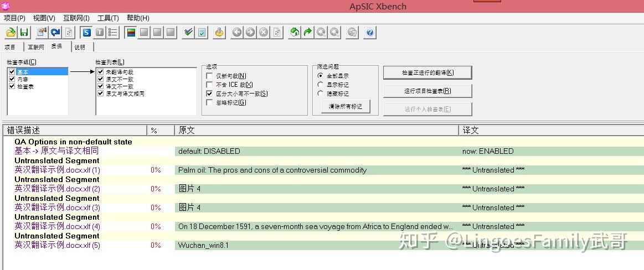The height and width of the screenshot is (270, 644).
Task: Click the blue refresh arrow icon
Action: click(55, 33)
